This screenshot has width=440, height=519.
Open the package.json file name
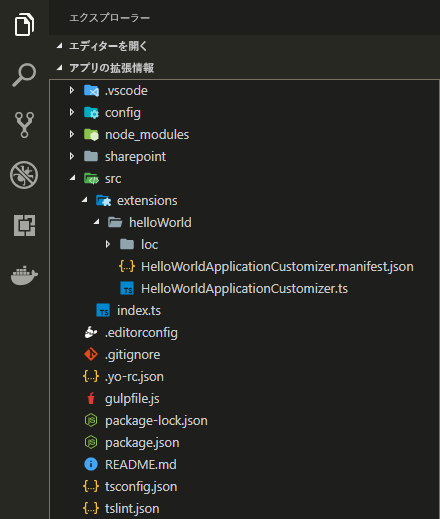(142, 443)
